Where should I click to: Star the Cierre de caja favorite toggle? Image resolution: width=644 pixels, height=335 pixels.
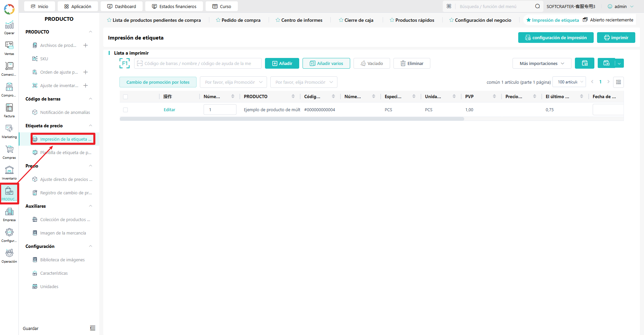click(341, 20)
